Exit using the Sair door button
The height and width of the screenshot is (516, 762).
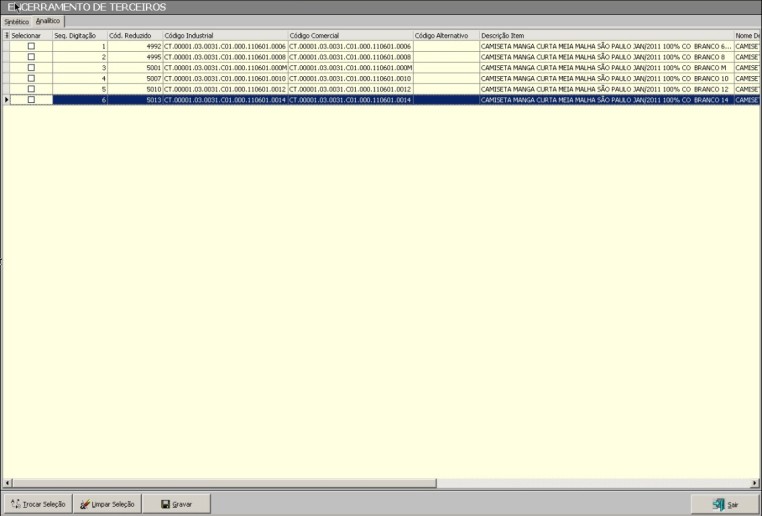tap(725, 504)
